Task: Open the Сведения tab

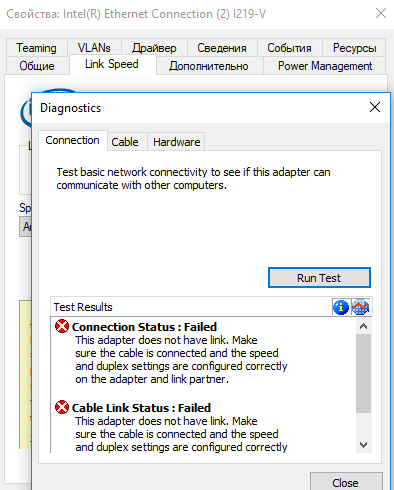Action: tap(222, 48)
